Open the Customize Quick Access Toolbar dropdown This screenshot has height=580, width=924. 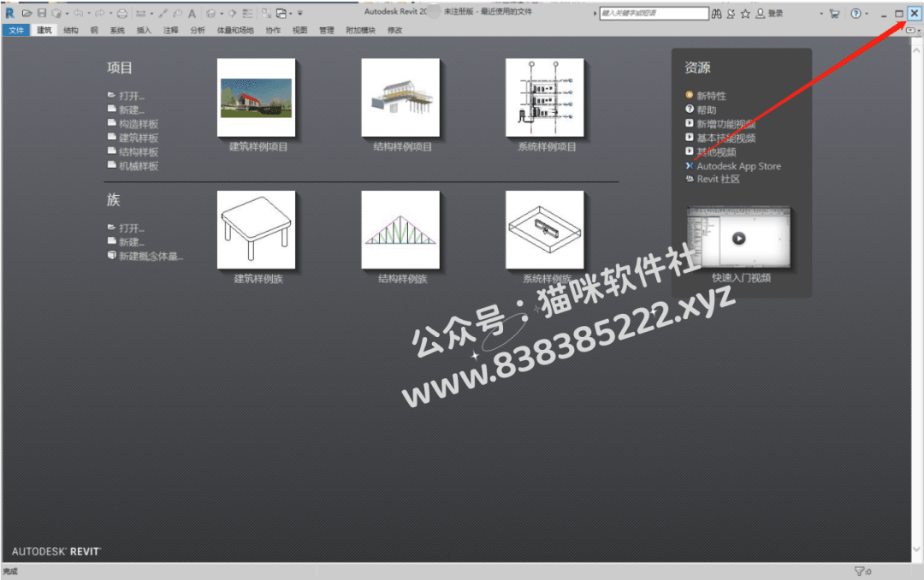click(300, 13)
